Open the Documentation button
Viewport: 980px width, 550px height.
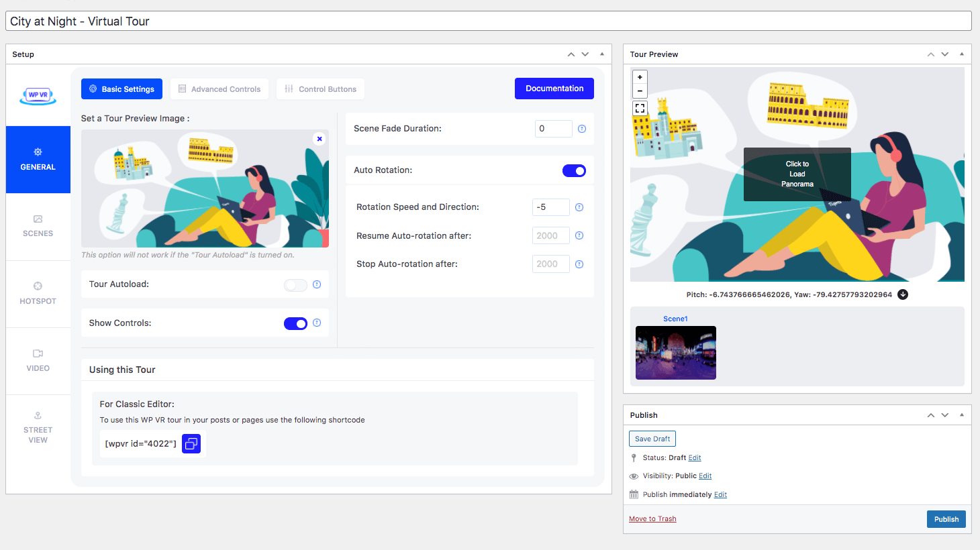[554, 89]
